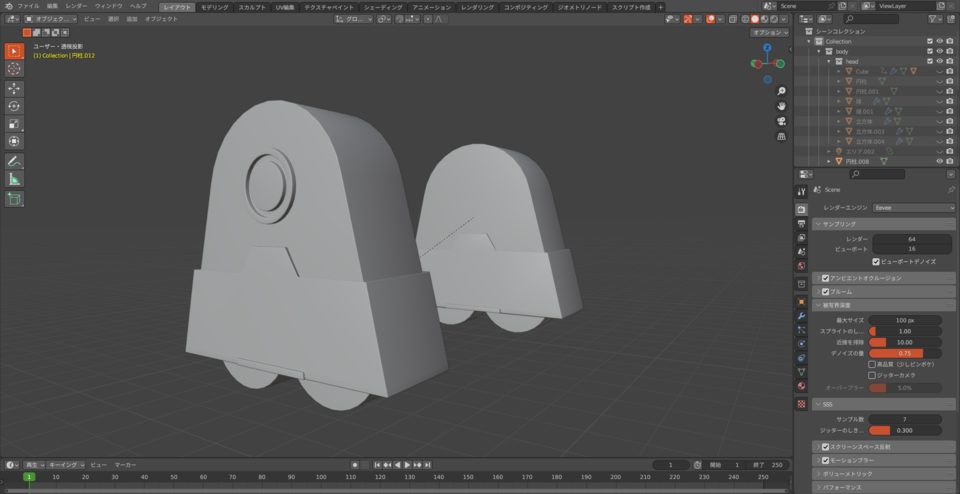This screenshot has width=960, height=494.
Task: Hide the body collection using its eye icon
Action: click(x=939, y=51)
